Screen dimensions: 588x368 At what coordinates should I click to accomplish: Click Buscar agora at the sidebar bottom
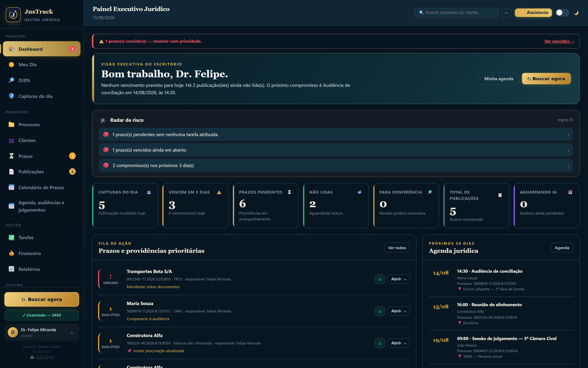[x=42, y=299]
